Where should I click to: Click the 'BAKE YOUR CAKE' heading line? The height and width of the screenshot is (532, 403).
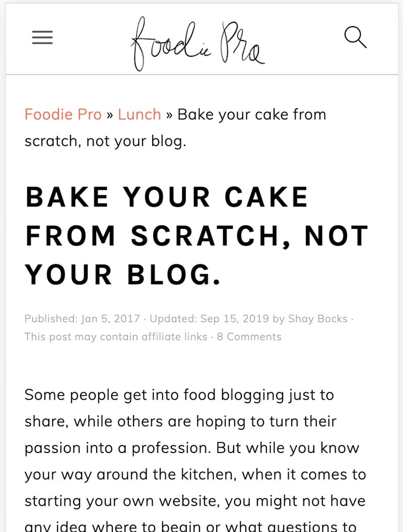pos(167,197)
